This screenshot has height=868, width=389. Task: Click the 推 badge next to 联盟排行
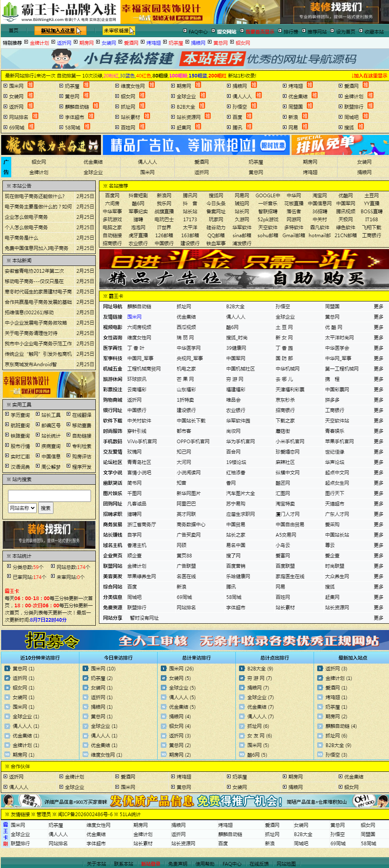[371, 106]
